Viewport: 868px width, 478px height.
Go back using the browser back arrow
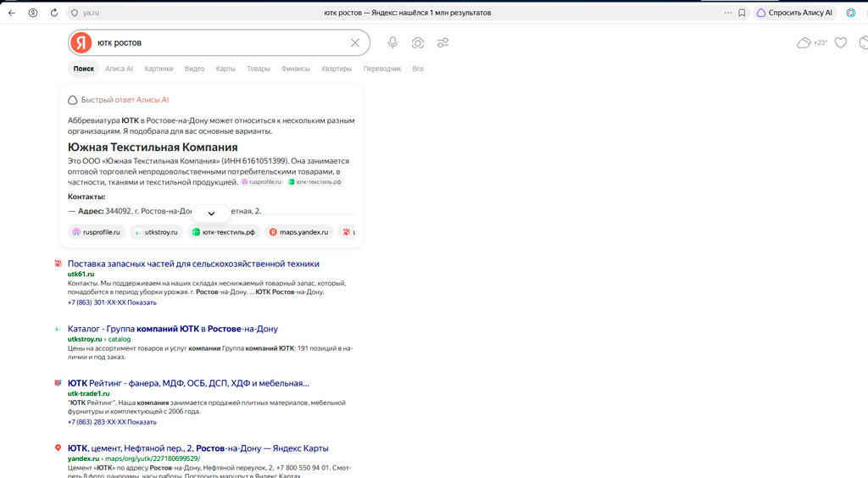point(12,13)
